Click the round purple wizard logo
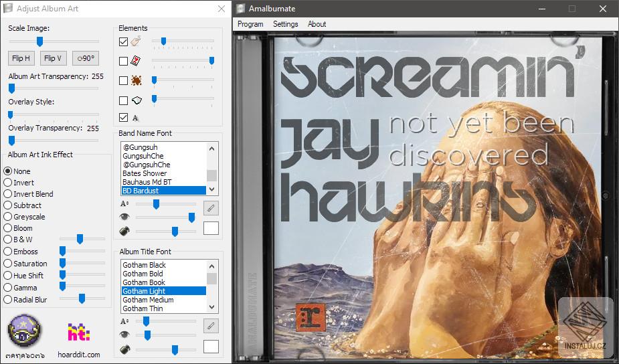The image size is (619, 364). [x=24, y=331]
